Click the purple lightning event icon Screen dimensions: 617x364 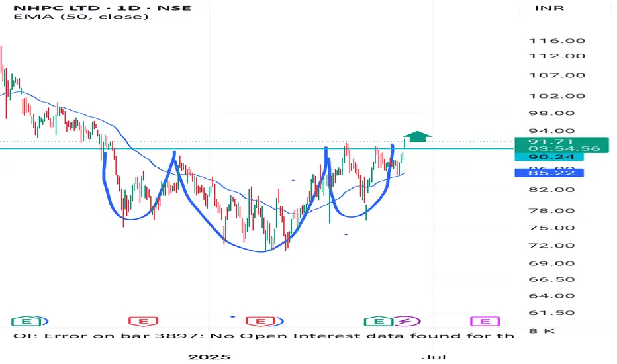(x=407, y=322)
